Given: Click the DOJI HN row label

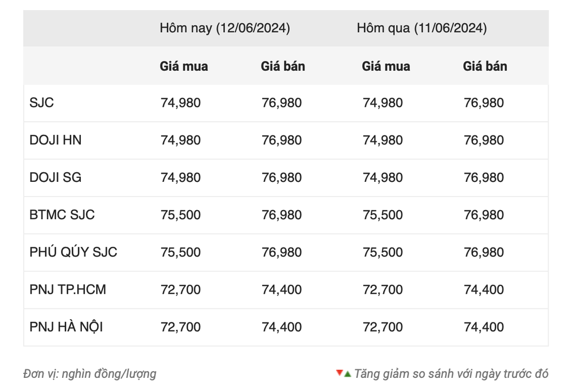Looking at the screenshot, I should click(55, 140).
